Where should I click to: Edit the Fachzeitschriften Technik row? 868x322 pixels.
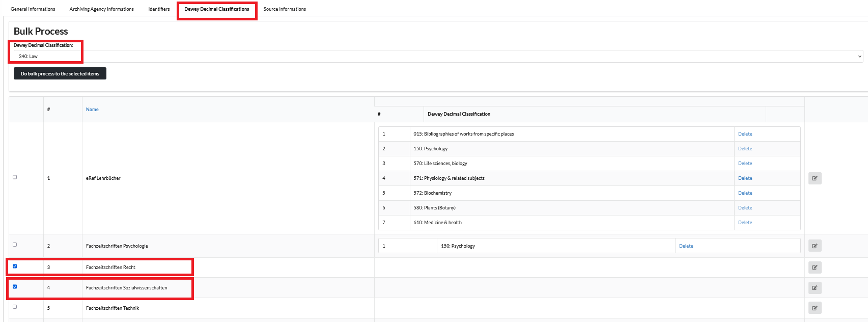[815, 308]
